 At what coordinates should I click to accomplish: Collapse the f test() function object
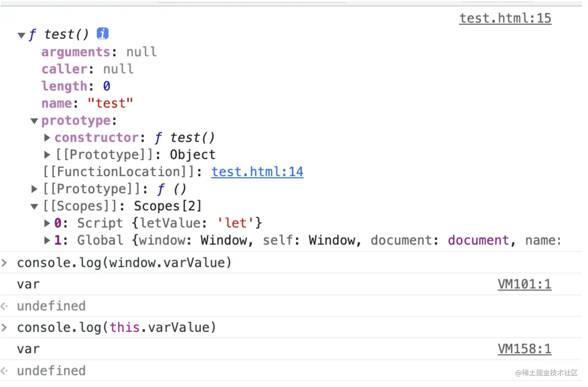[21, 35]
